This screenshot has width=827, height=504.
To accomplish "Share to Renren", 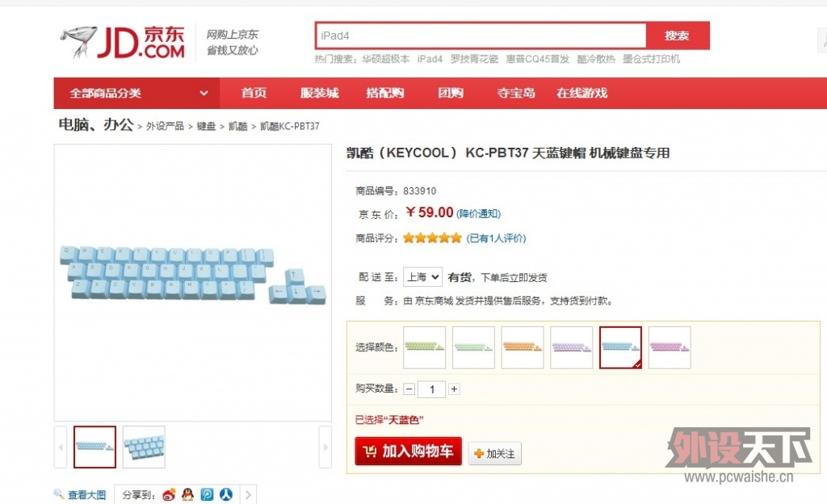I will pos(226,494).
